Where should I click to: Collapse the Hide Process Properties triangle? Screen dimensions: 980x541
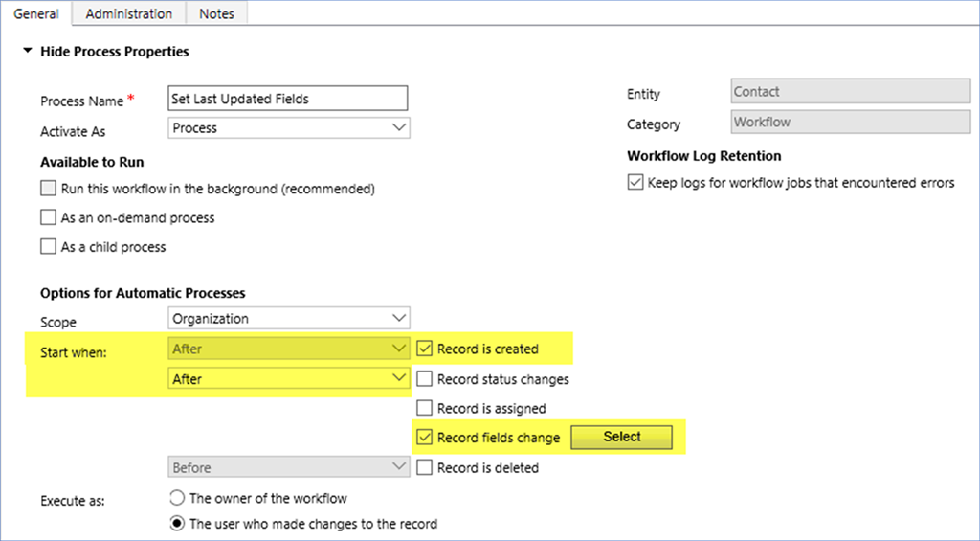coord(28,52)
